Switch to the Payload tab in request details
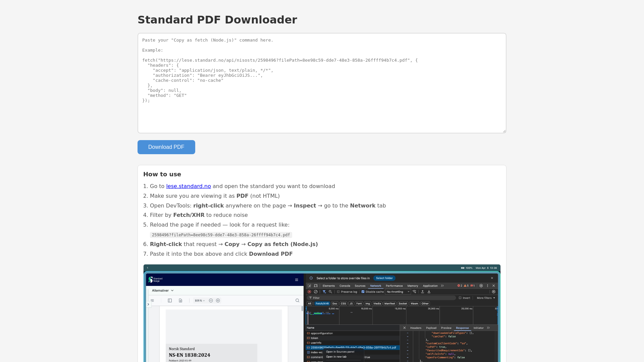 coord(431,328)
